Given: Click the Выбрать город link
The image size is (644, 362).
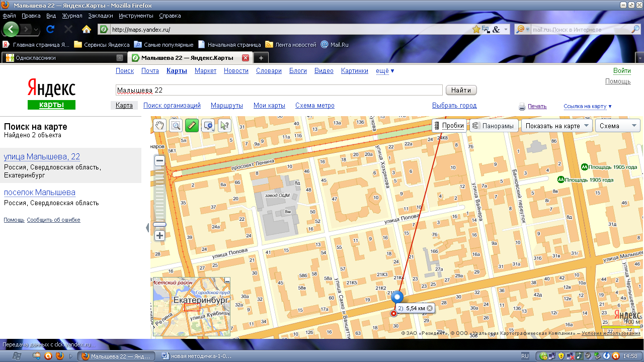Looking at the screenshot, I should [454, 106].
